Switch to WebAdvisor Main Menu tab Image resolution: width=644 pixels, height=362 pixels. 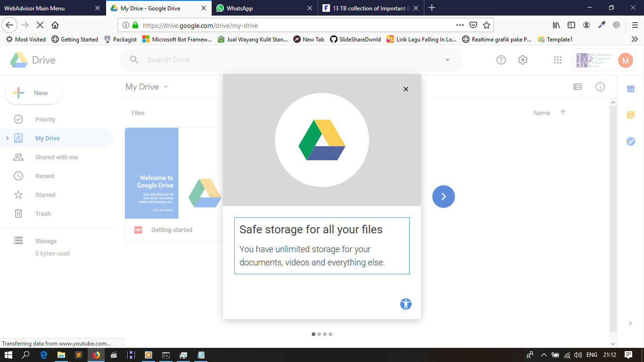point(52,8)
